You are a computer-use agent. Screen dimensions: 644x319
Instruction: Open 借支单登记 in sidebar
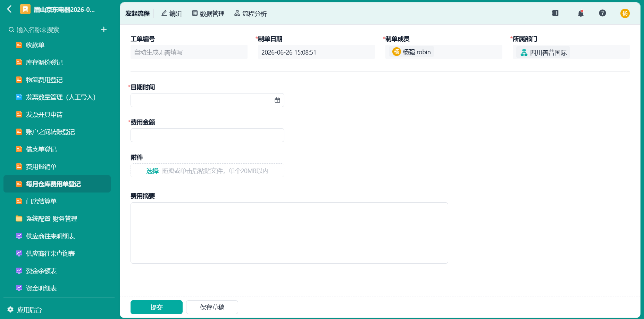(x=57, y=149)
